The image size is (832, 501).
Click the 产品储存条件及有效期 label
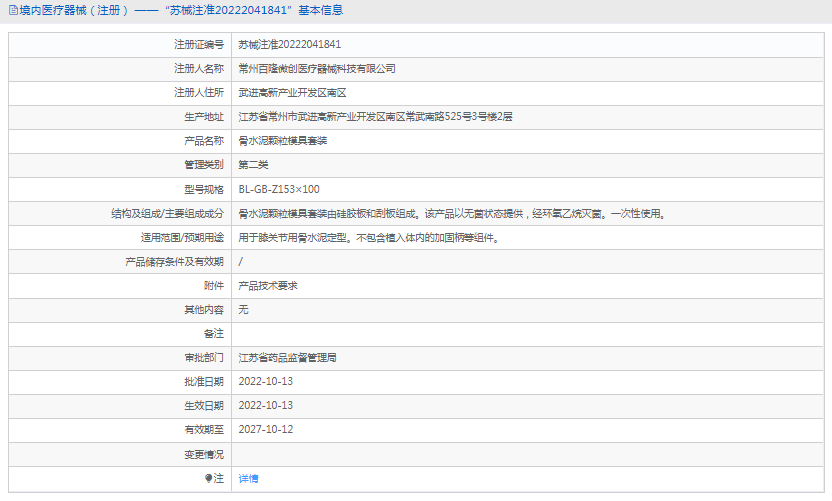point(175,262)
